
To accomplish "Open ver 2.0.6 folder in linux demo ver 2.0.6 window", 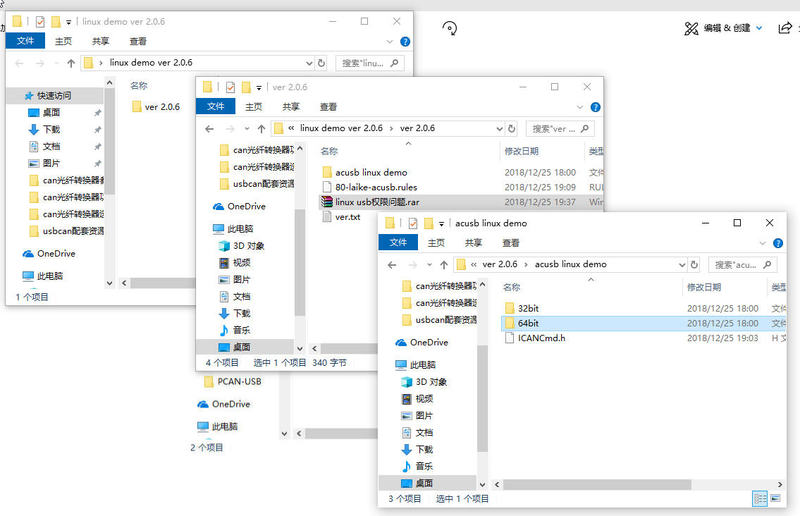I will pyautogui.click(x=162, y=107).
